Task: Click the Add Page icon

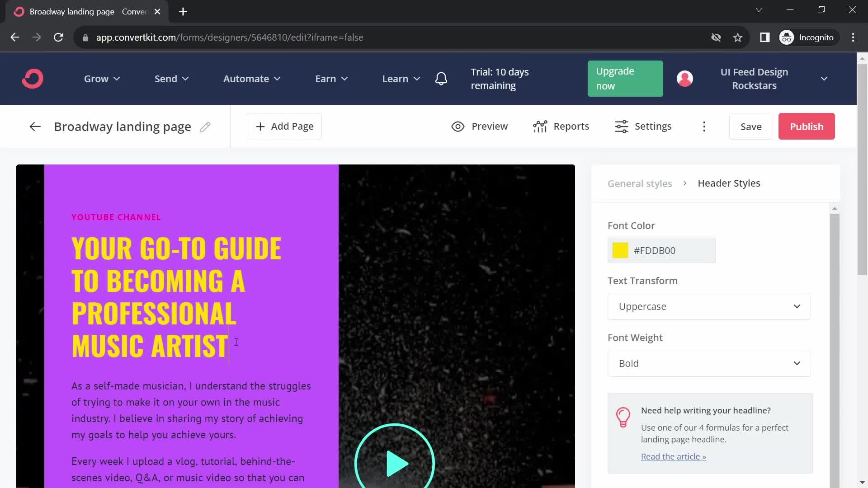Action: point(259,127)
